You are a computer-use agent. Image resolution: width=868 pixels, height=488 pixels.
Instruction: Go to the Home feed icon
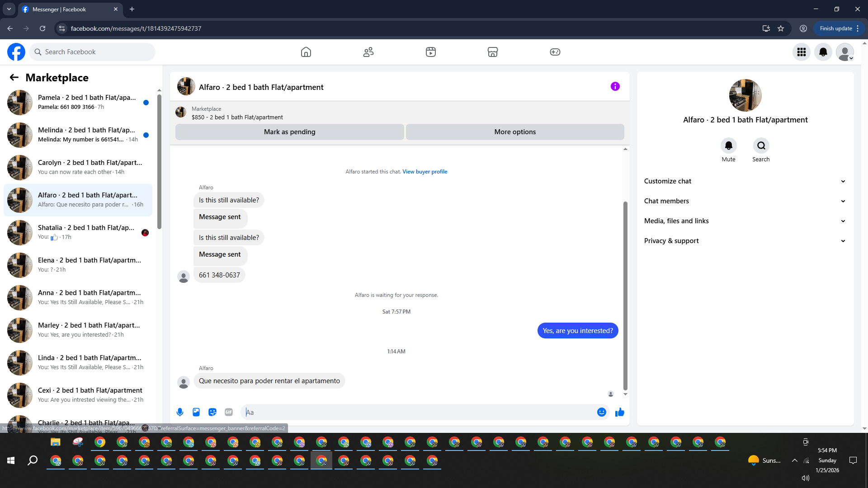pos(306,52)
